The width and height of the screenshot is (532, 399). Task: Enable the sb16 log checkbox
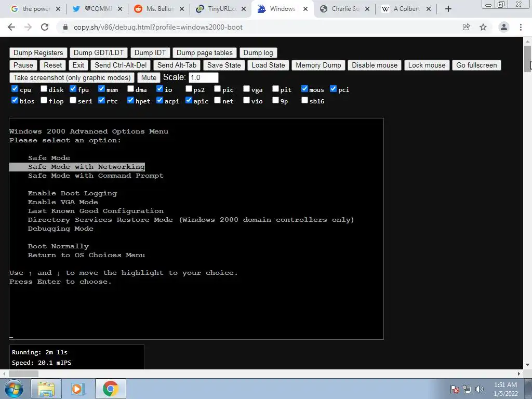coord(304,100)
